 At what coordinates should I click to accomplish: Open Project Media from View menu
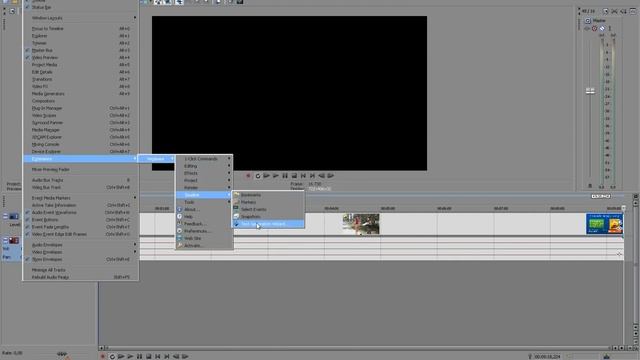[x=81, y=65]
